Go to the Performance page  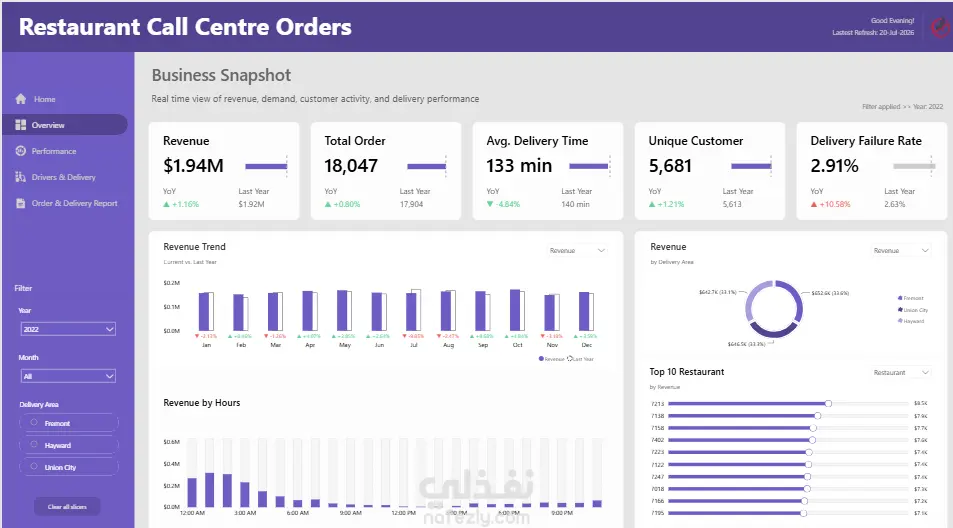[53, 151]
